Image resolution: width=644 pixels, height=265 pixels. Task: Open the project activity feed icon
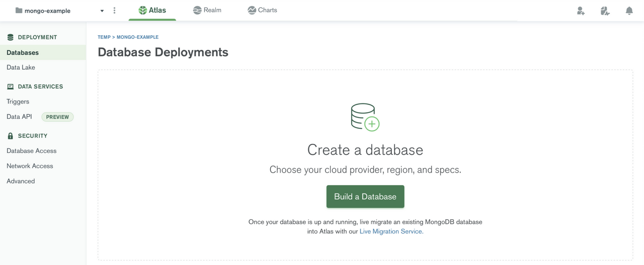pos(605,11)
